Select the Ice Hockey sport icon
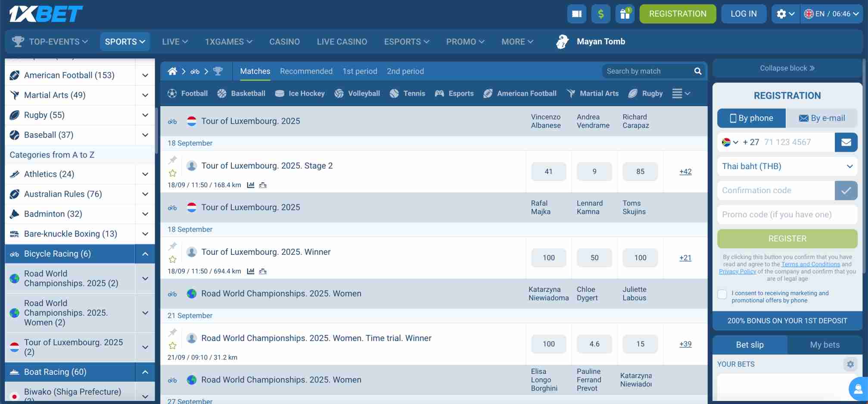The width and height of the screenshot is (868, 404). (x=280, y=93)
